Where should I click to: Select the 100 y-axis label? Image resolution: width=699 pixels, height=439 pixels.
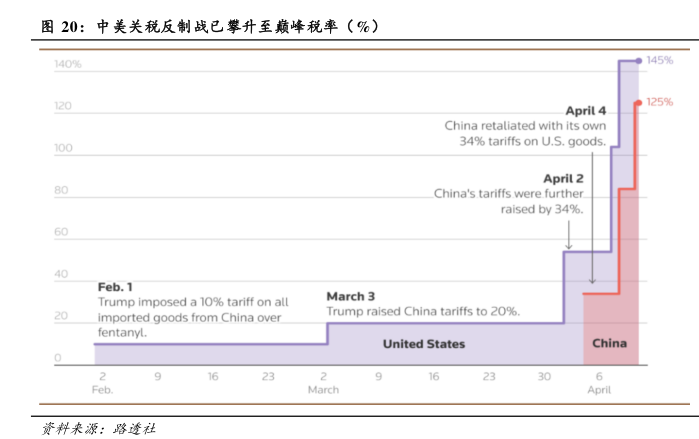[62, 149]
